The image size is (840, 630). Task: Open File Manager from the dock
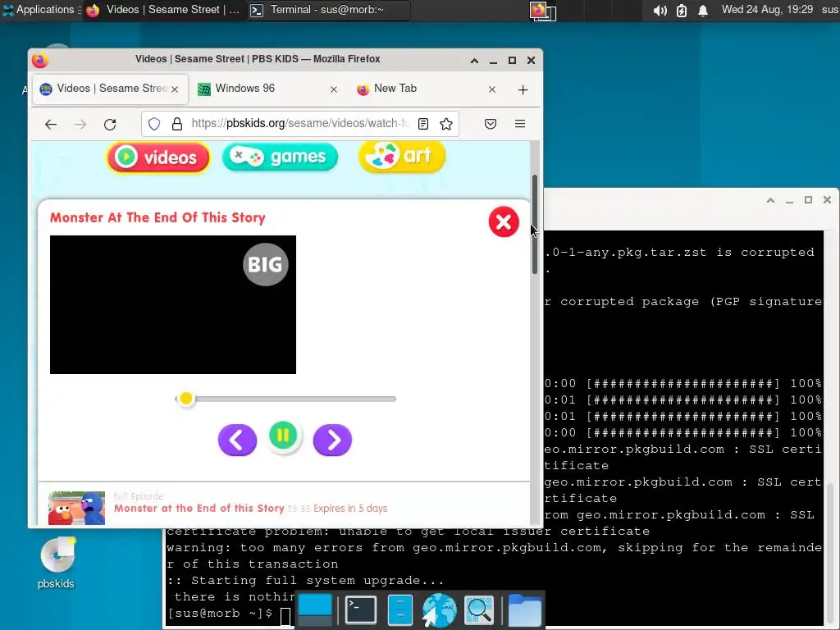point(400,609)
